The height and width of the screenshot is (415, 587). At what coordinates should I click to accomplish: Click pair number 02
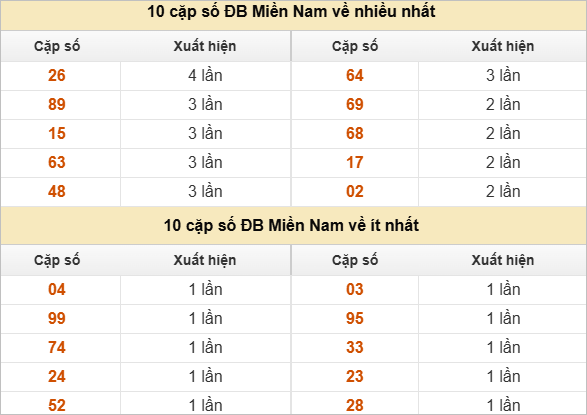[x=355, y=192]
